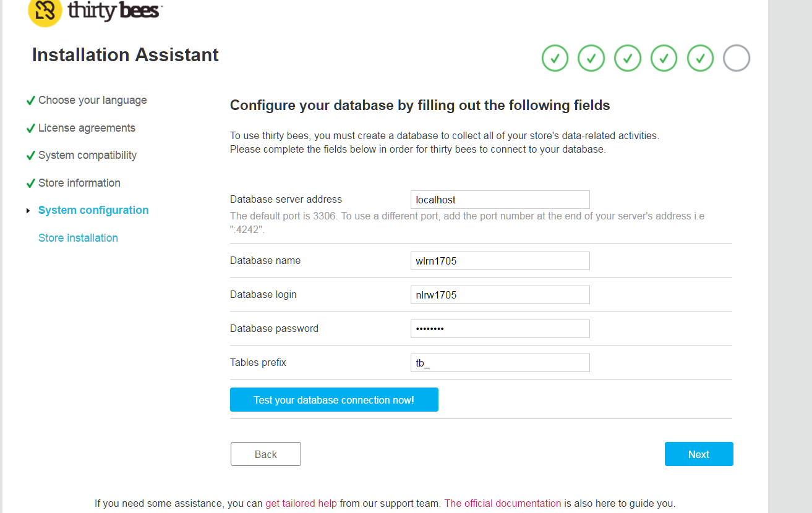This screenshot has height=513, width=812.
Task: Select the Database password field
Action: 500,329
